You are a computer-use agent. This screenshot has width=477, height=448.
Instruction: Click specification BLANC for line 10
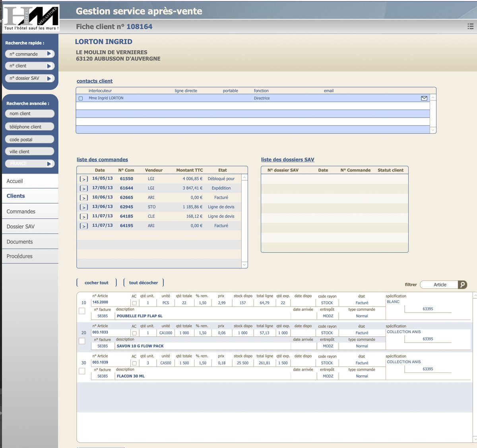[393, 302]
